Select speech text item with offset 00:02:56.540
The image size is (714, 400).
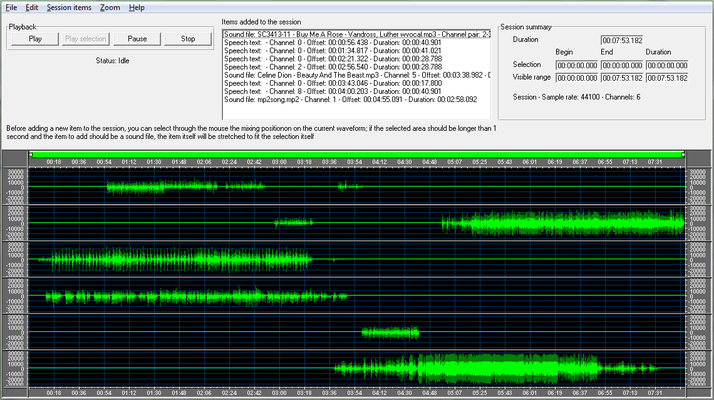coord(357,67)
